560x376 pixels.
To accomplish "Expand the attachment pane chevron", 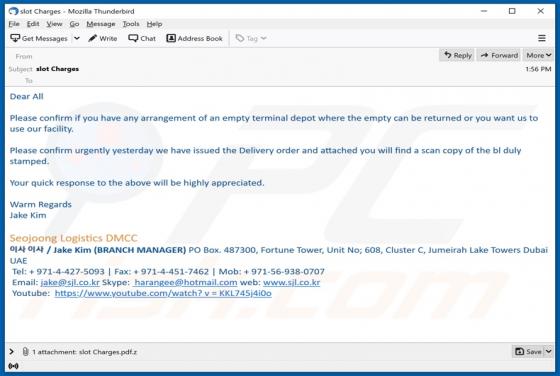I will pos(11,352).
